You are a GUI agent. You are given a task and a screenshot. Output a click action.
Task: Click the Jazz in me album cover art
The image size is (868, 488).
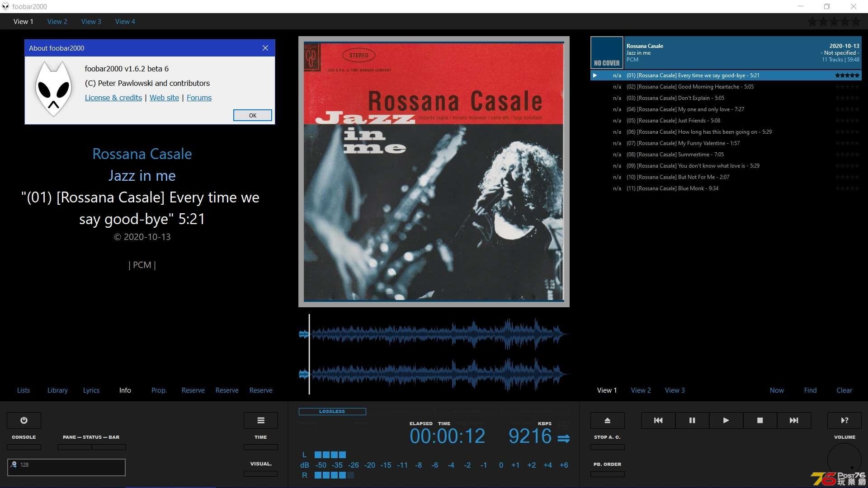(434, 172)
